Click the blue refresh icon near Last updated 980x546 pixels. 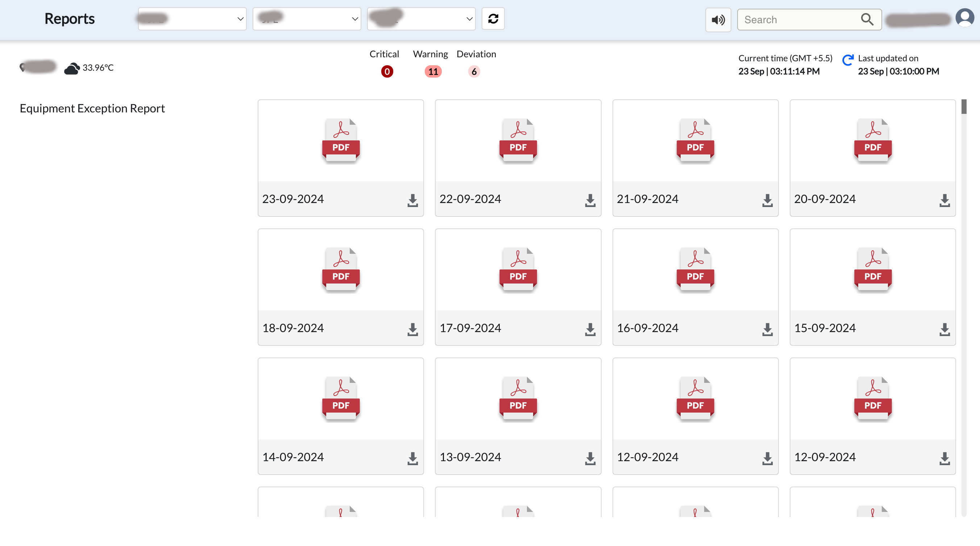pyautogui.click(x=848, y=60)
